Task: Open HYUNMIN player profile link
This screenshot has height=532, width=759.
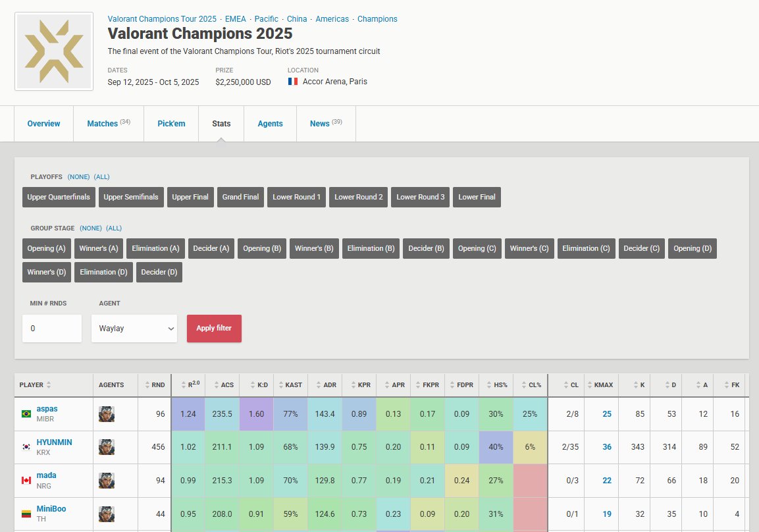Action: point(54,442)
